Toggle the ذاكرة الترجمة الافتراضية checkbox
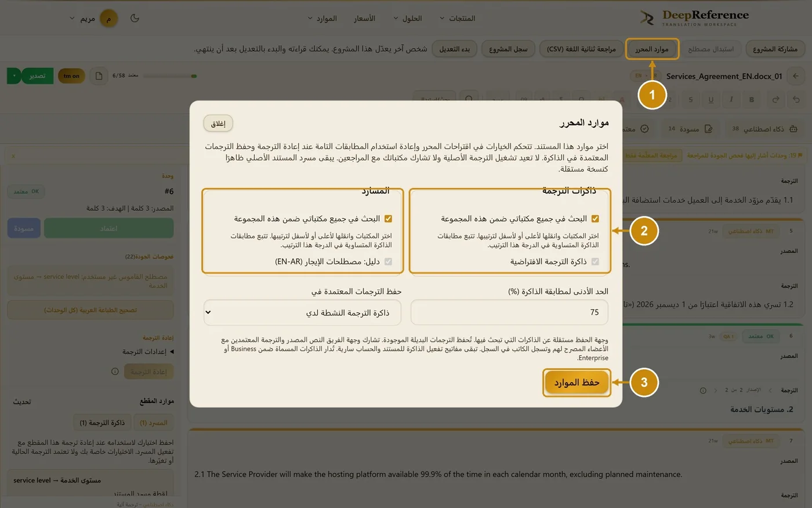The height and width of the screenshot is (508, 812). click(595, 262)
